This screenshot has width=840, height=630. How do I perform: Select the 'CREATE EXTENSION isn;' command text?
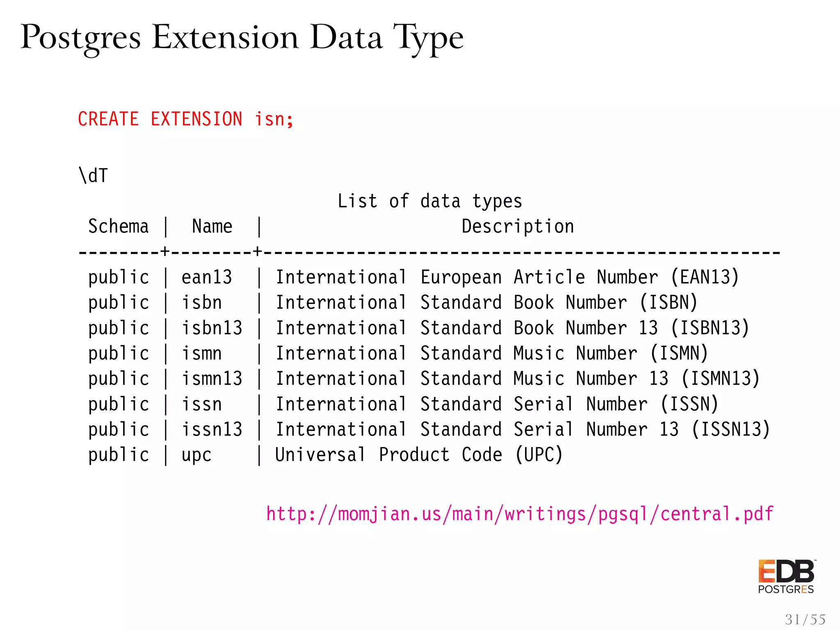(x=186, y=119)
